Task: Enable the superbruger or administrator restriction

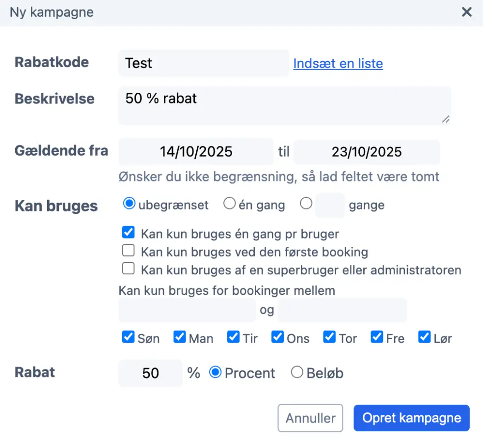Action: 128,268
